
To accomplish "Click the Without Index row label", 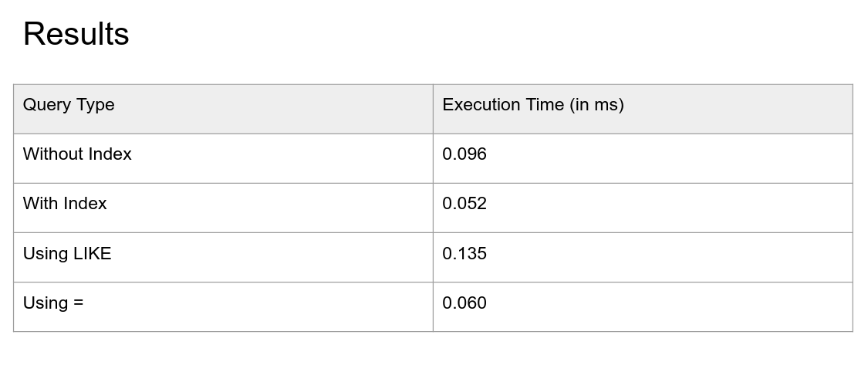I will pyautogui.click(x=77, y=154).
